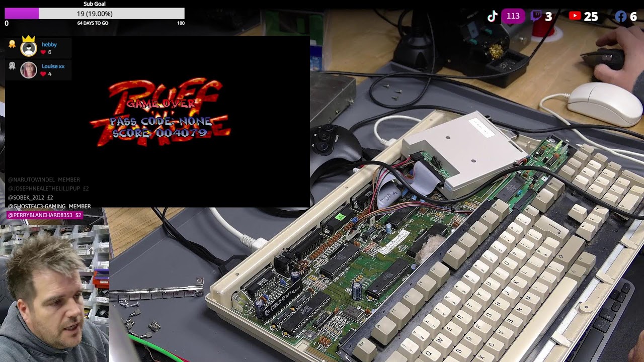
Task: Click the 'GAME OVER' text on game screen
Action: point(161,104)
